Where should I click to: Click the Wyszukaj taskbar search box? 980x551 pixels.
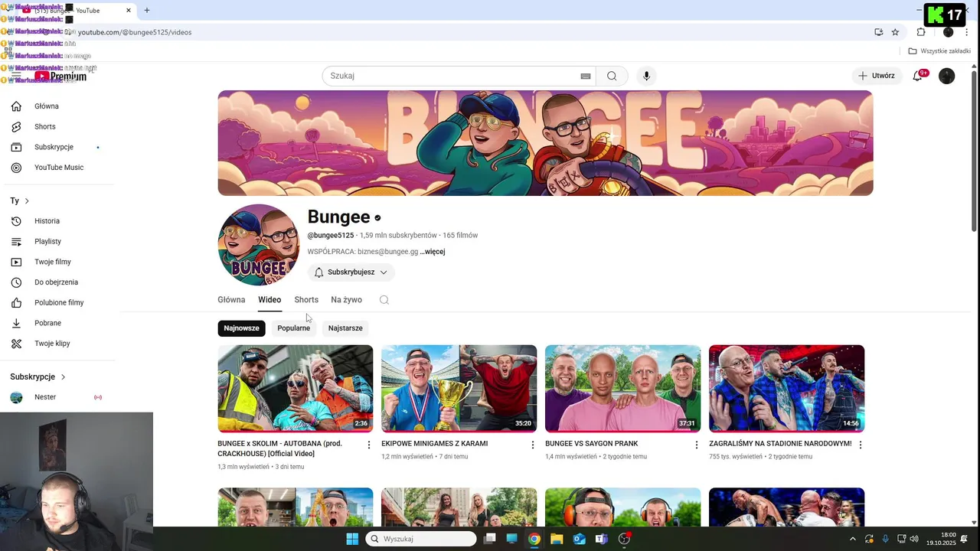click(x=421, y=539)
